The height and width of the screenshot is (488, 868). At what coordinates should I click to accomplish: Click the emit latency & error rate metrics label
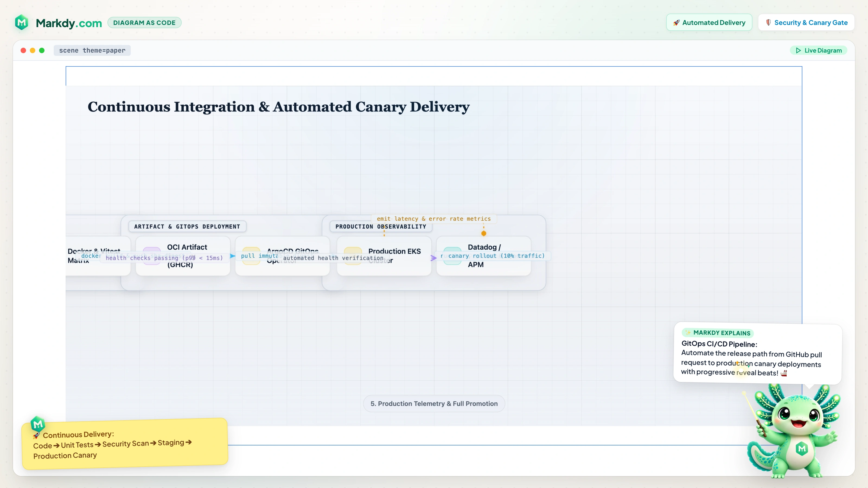pos(434,219)
